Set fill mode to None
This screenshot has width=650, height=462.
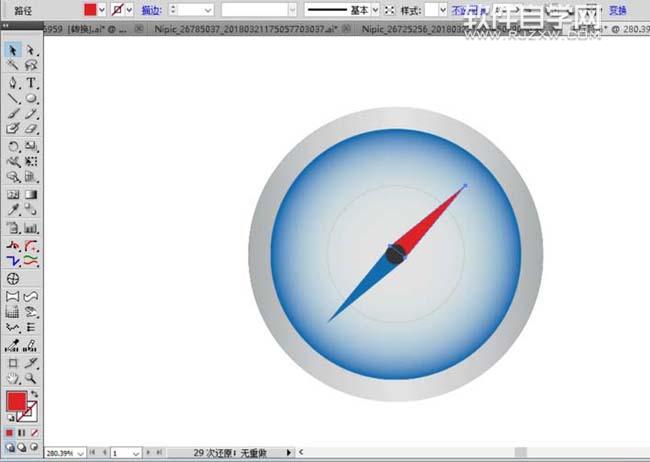[x=34, y=433]
